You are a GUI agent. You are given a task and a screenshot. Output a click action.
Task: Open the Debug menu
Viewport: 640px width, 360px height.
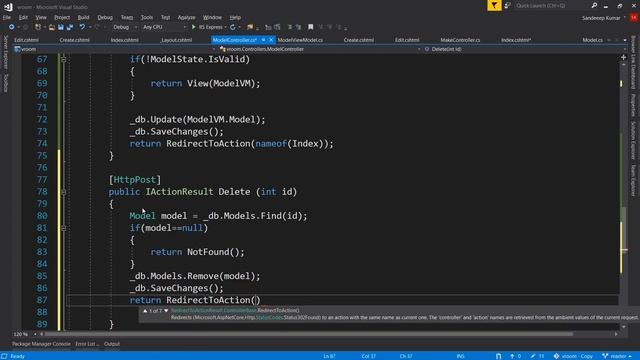pyautogui.click(x=105, y=18)
